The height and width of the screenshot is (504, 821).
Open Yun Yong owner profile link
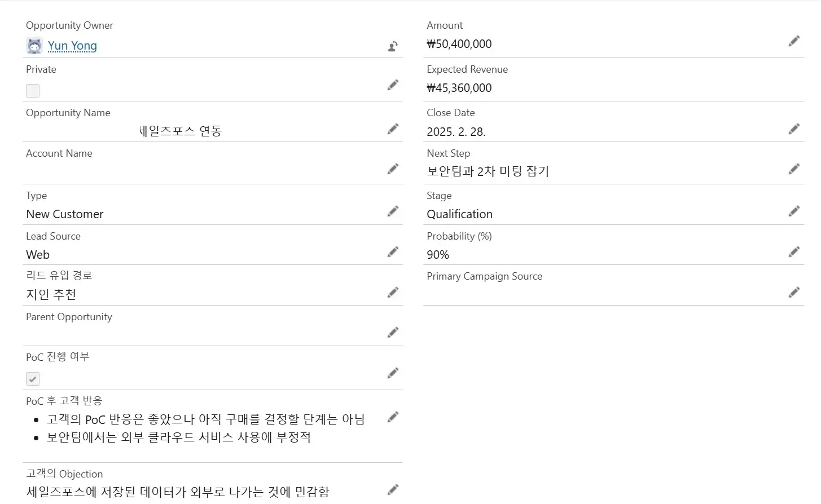72,46
